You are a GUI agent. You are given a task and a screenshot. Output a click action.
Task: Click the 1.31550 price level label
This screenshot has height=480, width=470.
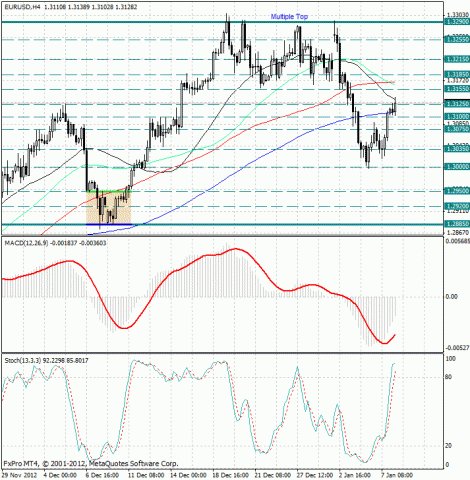pos(457,89)
